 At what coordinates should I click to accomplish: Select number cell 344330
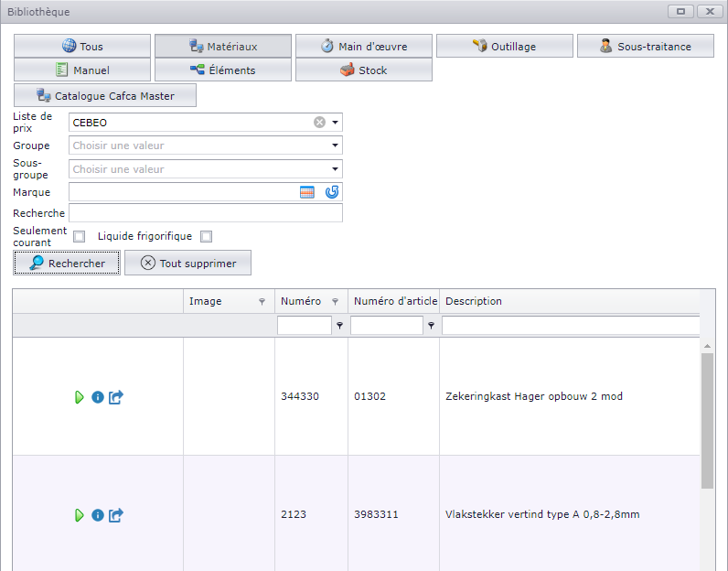click(300, 396)
